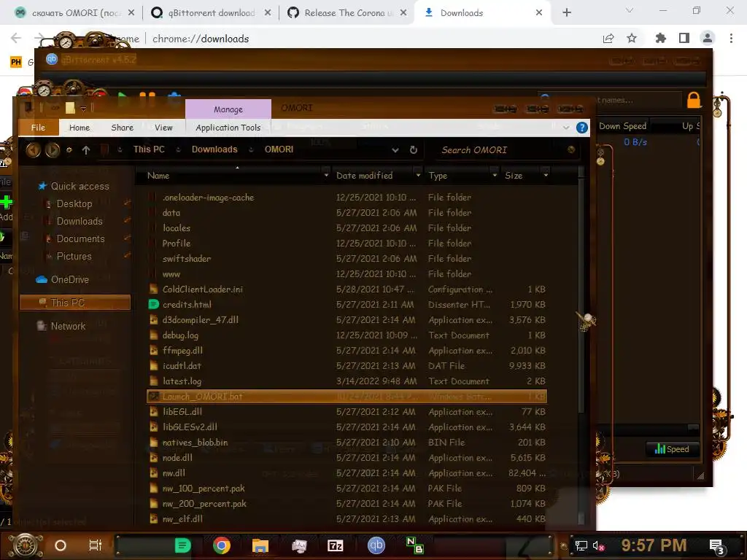Click the libEGL.dll file icon
This screenshot has width=747, height=560.
[x=153, y=411]
